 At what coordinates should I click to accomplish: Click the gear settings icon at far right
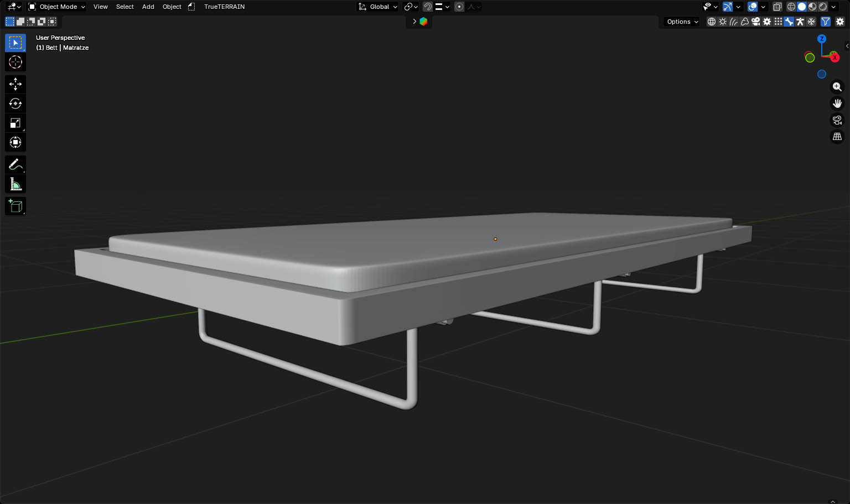click(840, 22)
